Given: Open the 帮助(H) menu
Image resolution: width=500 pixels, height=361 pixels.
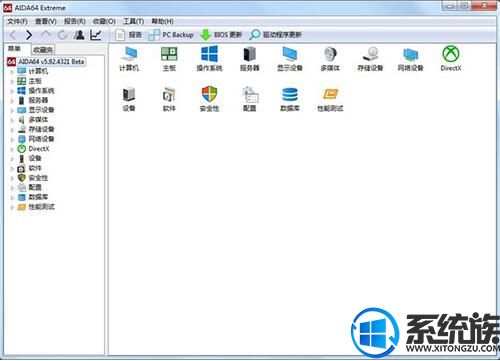Looking at the screenshot, I should coord(162,21).
